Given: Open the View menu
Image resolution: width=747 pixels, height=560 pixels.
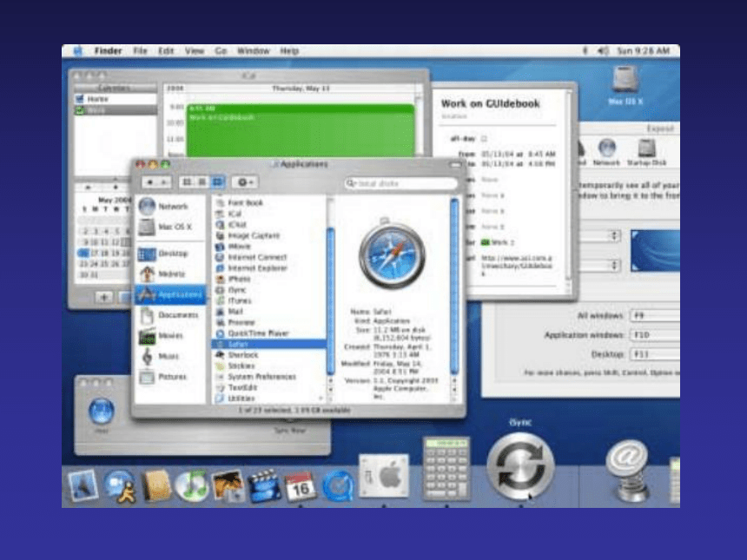Looking at the screenshot, I should coord(195,51).
